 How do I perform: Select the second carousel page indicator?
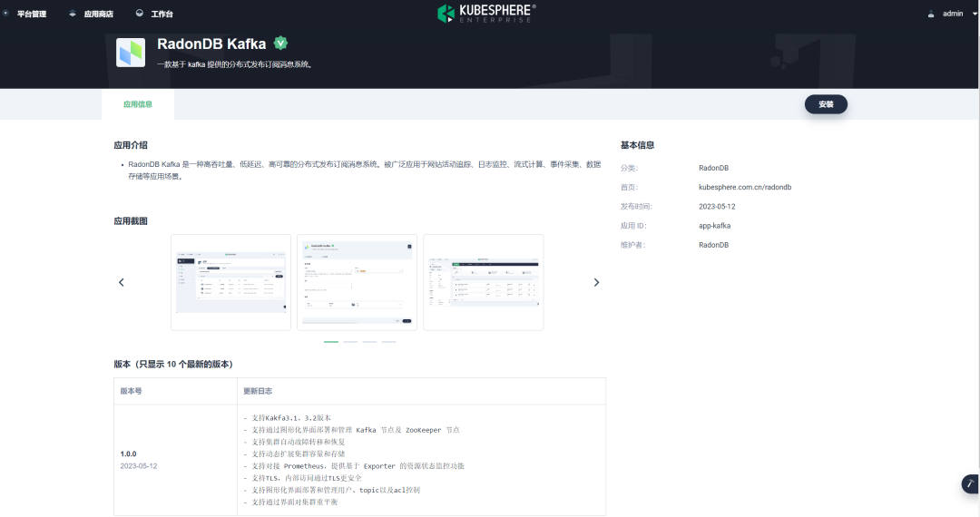point(350,342)
